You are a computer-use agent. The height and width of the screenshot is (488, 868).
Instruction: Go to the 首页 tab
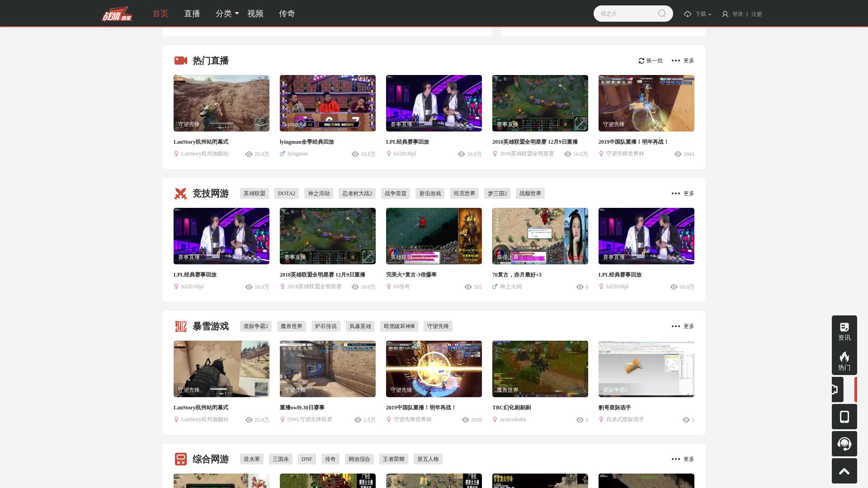(x=160, y=14)
